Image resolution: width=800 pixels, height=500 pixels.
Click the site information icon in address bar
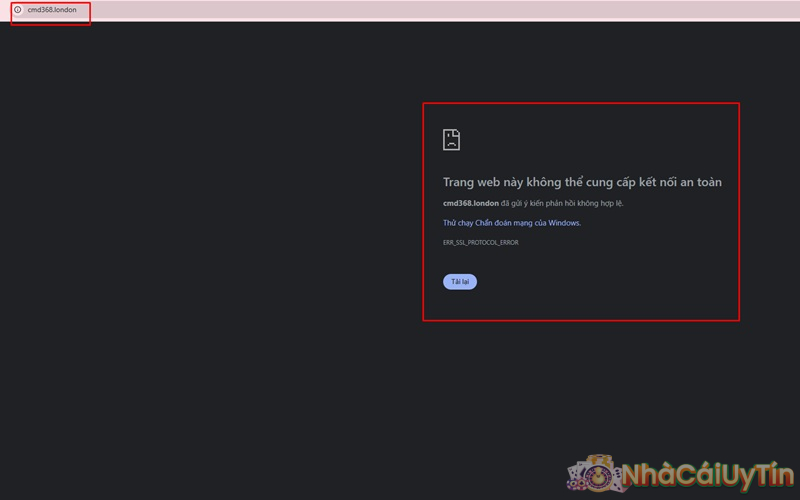click(x=17, y=10)
